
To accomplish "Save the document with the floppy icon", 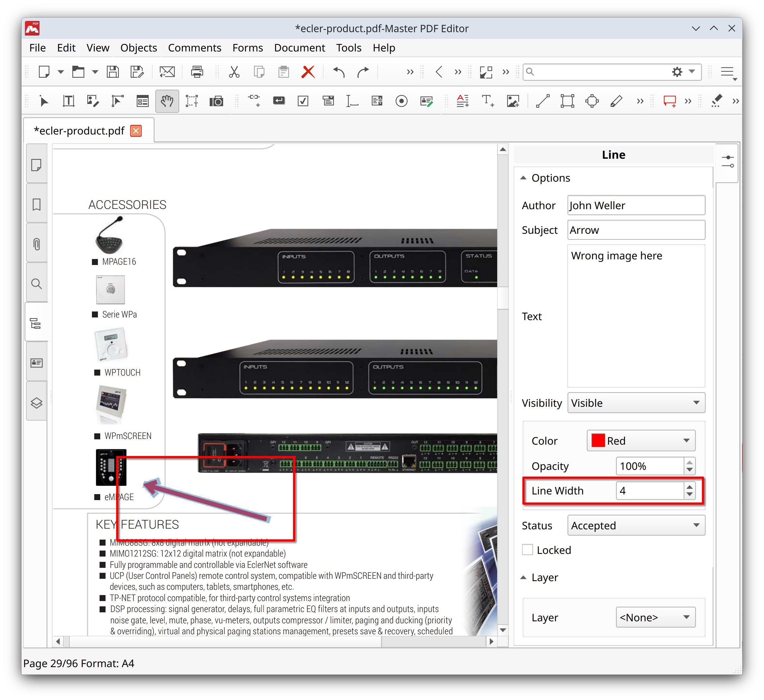I will [113, 72].
